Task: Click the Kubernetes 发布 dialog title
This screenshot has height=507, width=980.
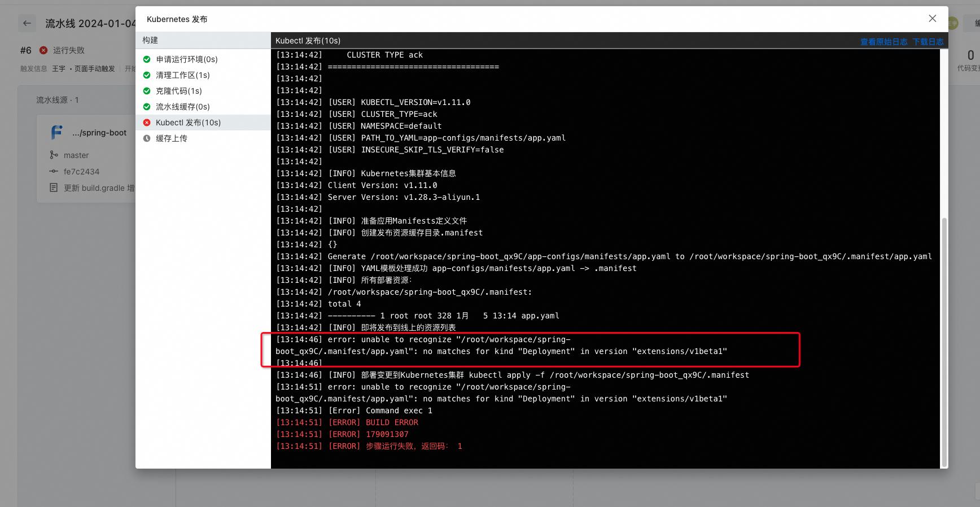Action: pyautogui.click(x=177, y=19)
